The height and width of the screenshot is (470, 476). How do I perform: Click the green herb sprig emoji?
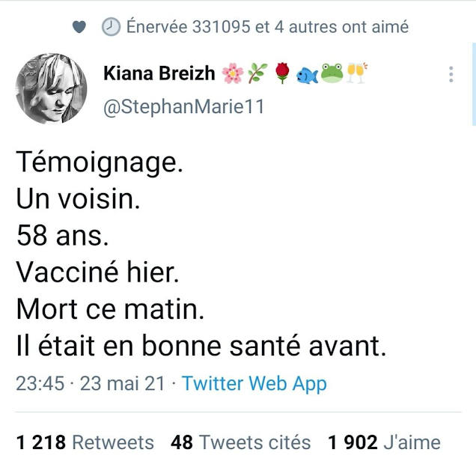(x=257, y=73)
